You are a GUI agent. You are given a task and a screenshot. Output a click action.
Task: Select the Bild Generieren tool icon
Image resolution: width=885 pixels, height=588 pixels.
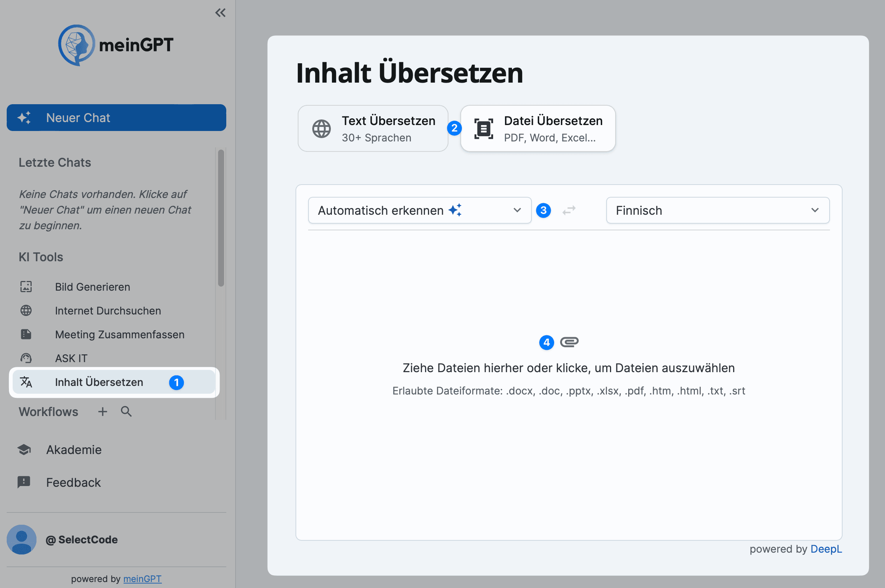pos(26,287)
